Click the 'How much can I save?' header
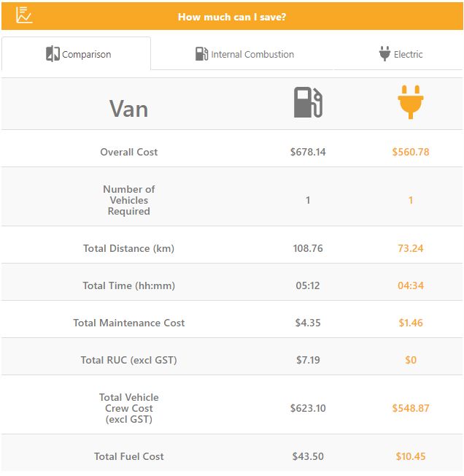Screen dimensions: 464x476 232,17
